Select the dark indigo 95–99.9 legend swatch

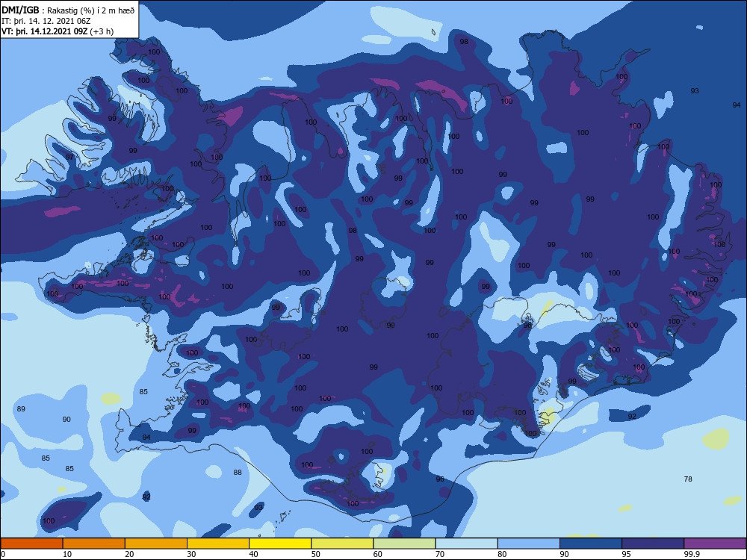653,544
